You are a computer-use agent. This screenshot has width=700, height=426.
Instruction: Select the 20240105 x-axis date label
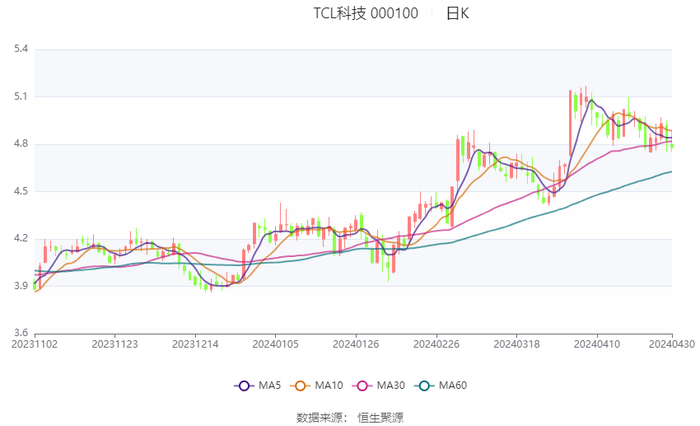click(275, 344)
